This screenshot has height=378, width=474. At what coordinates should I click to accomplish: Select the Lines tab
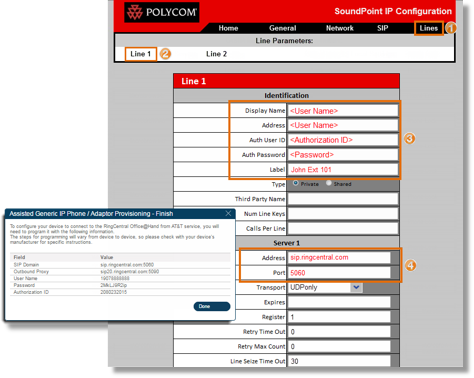[429, 28]
